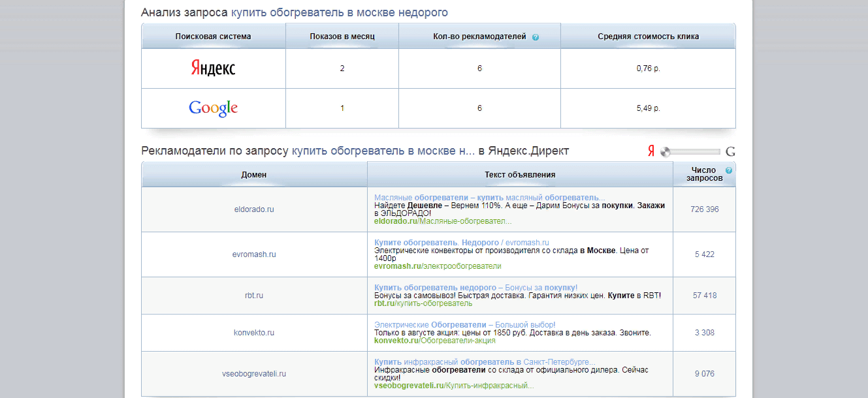Open query link in Анализ запроса heading
This screenshot has height=398, width=868.
point(339,12)
